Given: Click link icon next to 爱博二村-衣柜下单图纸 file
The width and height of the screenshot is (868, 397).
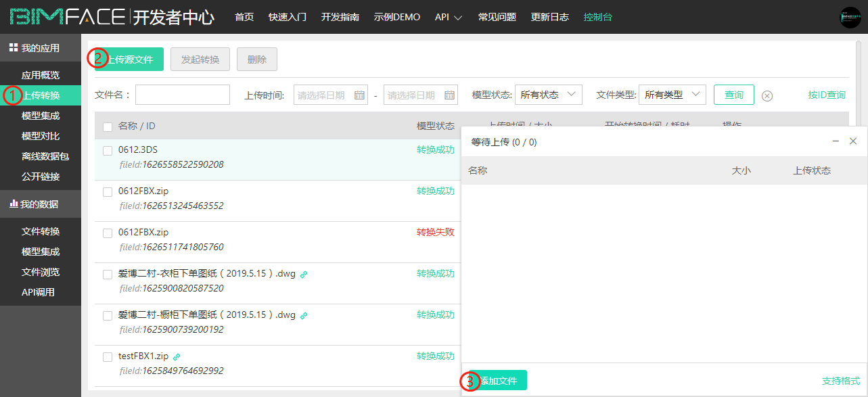Looking at the screenshot, I should point(304,274).
